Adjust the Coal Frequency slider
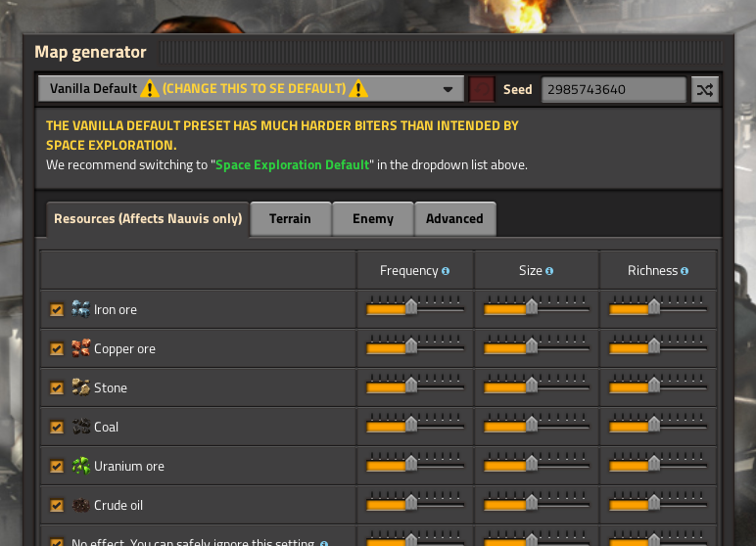The width and height of the screenshot is (756, 546). click(415, 424)
